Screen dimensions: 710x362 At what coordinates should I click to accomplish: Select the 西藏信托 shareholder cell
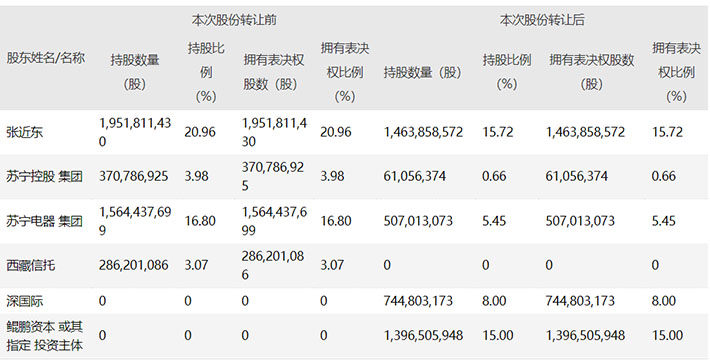31,265
